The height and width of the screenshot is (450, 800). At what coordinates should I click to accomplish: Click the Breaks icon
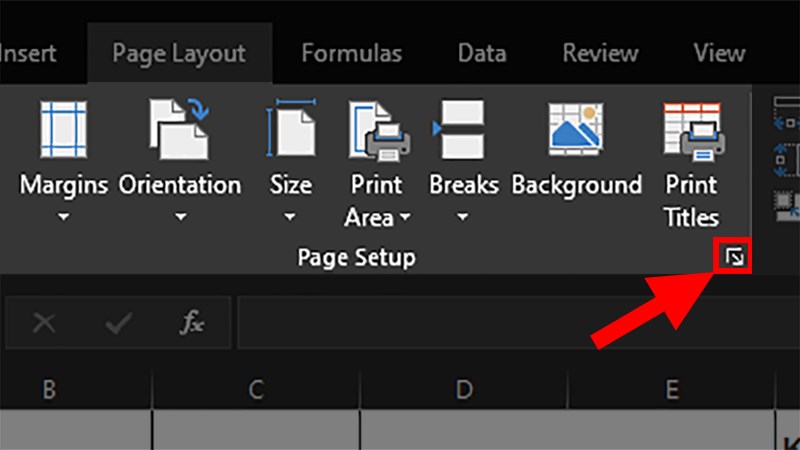tap(459, 130)
